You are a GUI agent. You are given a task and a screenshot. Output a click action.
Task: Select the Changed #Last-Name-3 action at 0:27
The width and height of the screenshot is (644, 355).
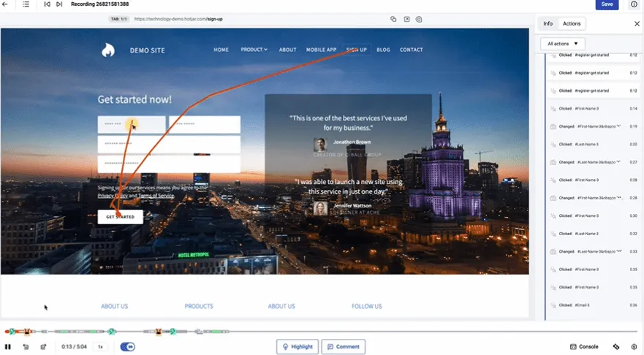(594, 162)
